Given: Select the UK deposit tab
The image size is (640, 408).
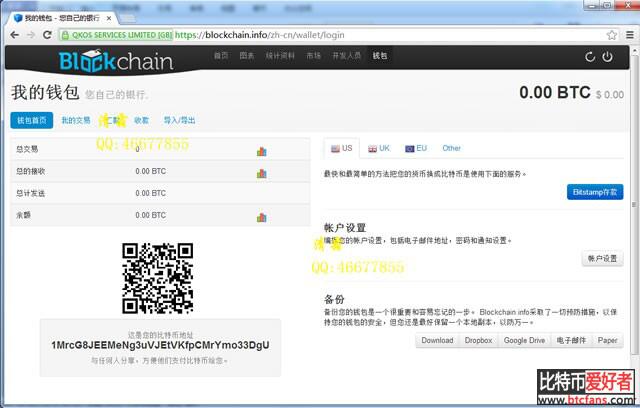Looking at the screenshot, I should pos(379,148).
